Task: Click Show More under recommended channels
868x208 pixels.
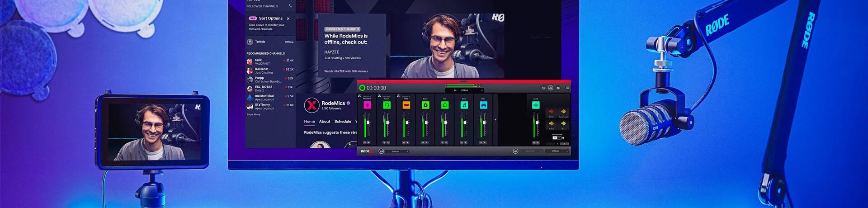Action: (x=253, y=114)
